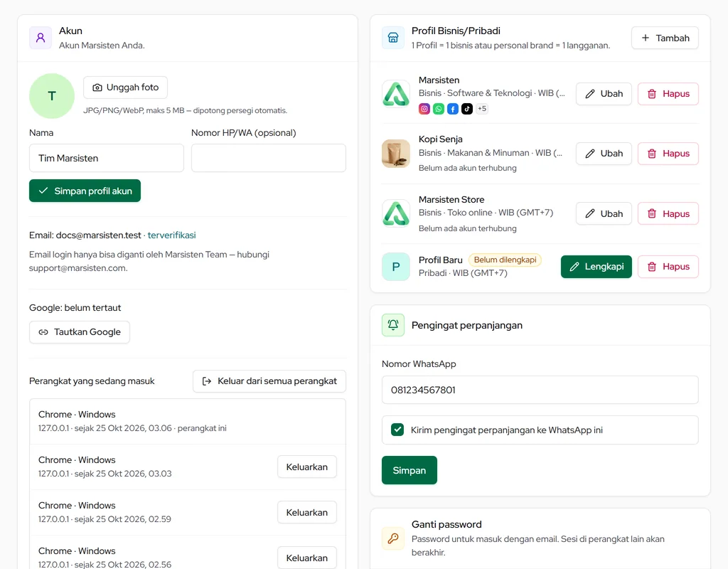The image size is (728, 569).
Task: Click the Profil Bisnis/Pribadi storefront icon
Action: coord(392,38)
